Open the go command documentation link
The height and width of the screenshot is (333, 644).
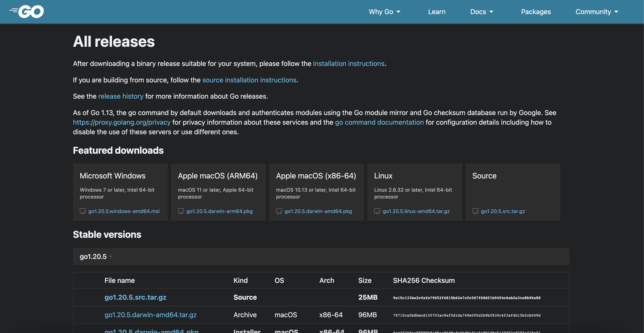click(379, 122)
